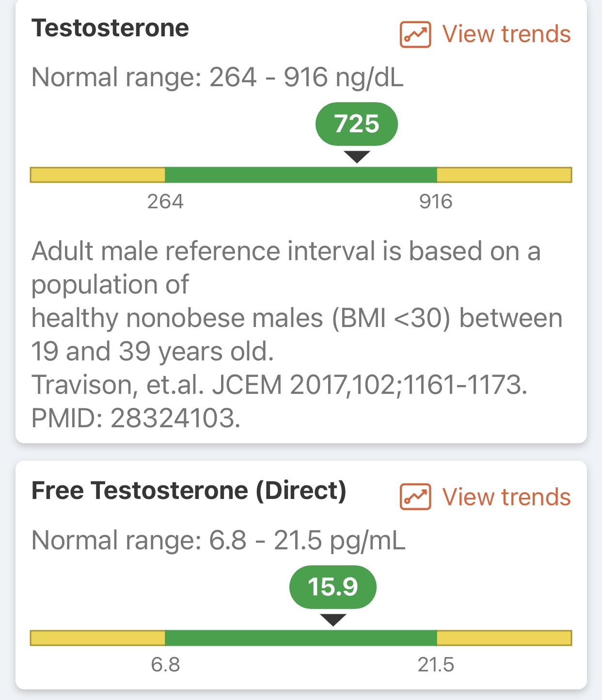Click the left yellow segment of the Testosterone bar
The image size is (602, 700).
(x=97, y=175)
